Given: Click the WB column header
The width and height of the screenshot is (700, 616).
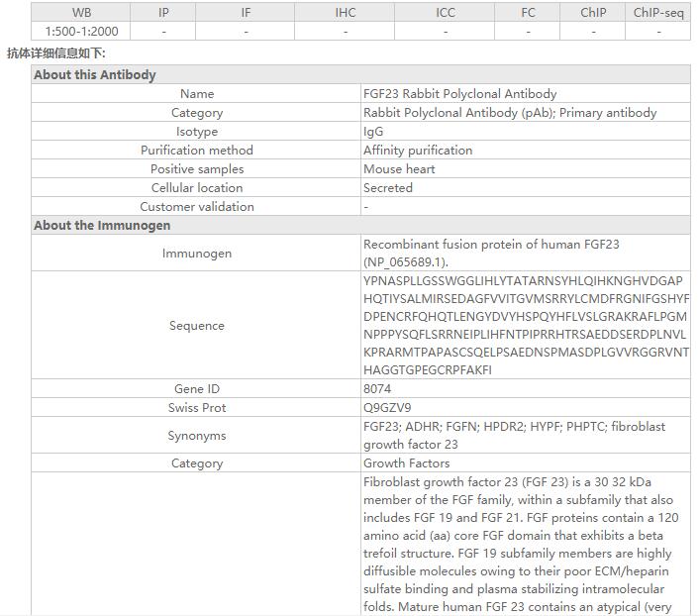Looking at the screenshot, I should (81, 13).
